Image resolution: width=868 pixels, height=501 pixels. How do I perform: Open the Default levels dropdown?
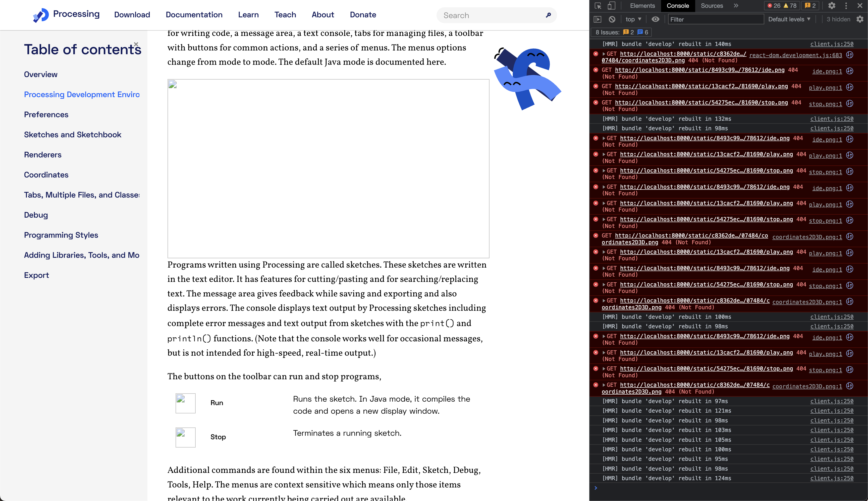[789, 19]
